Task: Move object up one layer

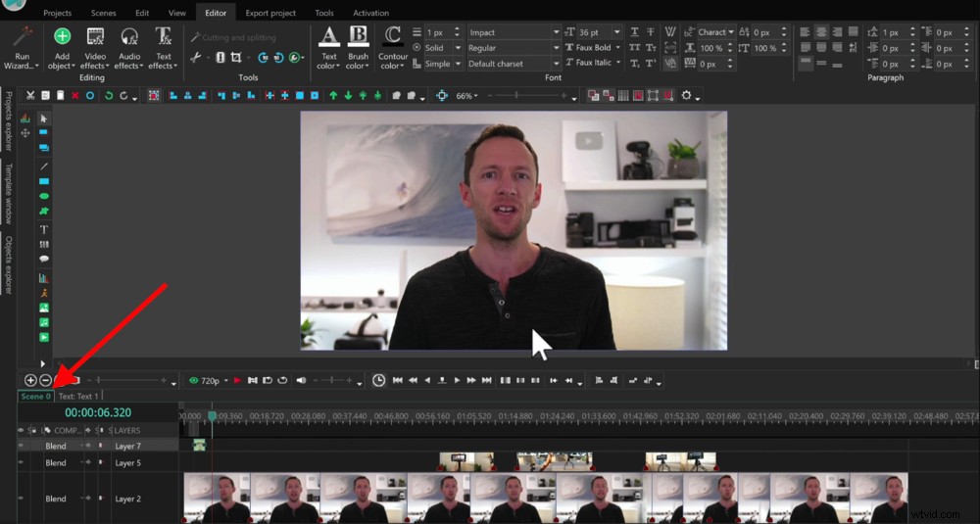Action: [333, 96]
